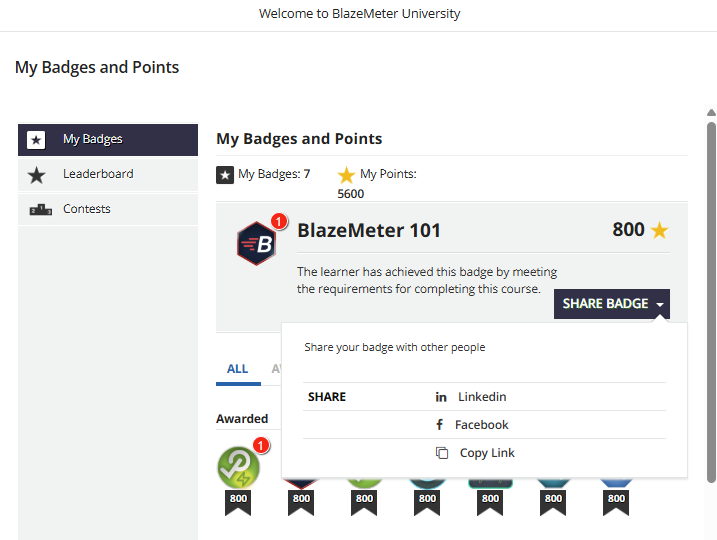Click the third 800 points ribbon
Viewport: 717px width, 540px height.
[364, 503]
